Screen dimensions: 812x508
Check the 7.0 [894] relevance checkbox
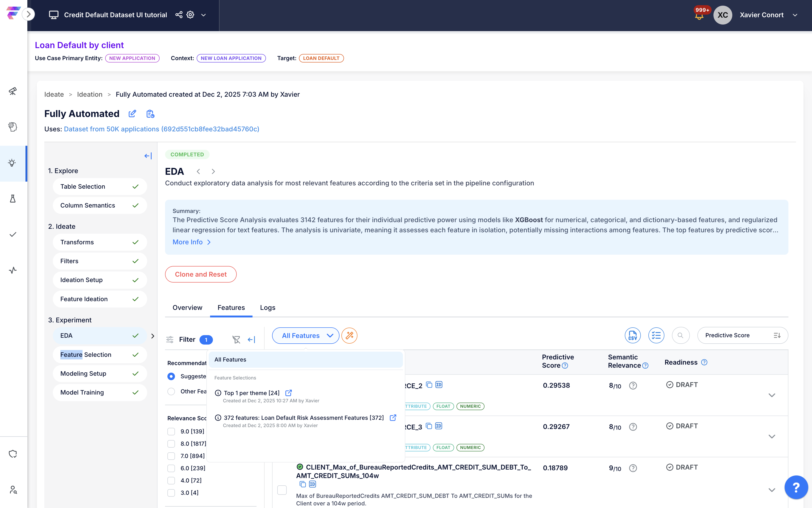pos(171,456)
